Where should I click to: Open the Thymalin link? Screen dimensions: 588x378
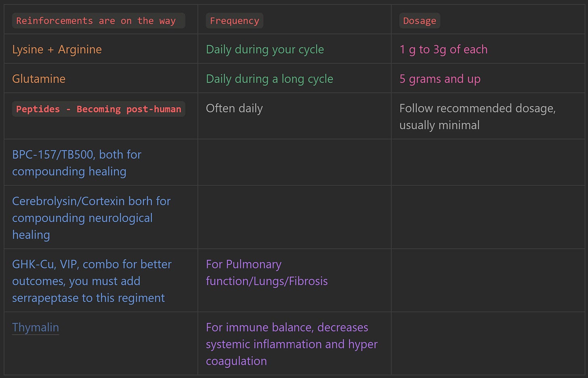pos(36,327)
